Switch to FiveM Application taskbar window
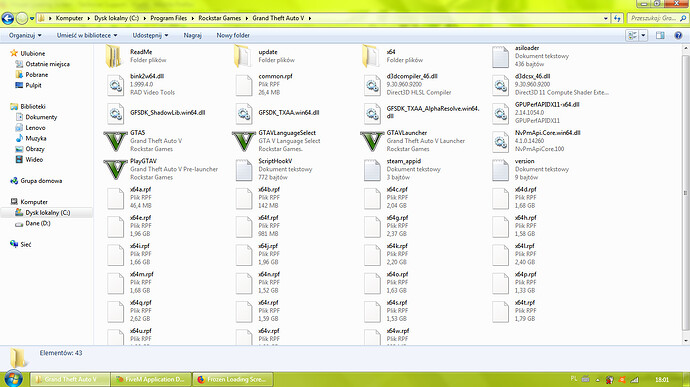The height and width of the screenshot is (387, 690). pyautogui.click(x=150, y=379)
